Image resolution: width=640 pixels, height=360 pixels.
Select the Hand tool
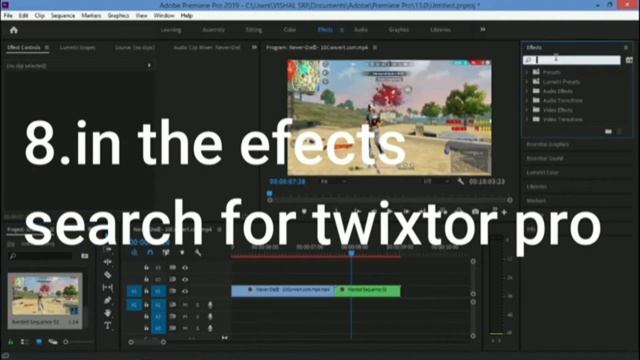point(108,313)
